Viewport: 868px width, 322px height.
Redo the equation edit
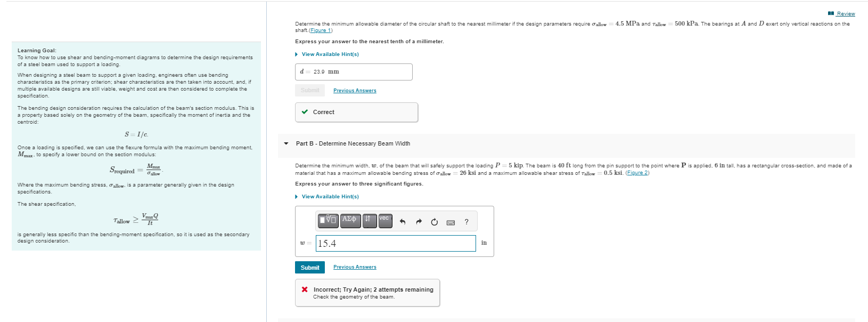coord(419,221)
